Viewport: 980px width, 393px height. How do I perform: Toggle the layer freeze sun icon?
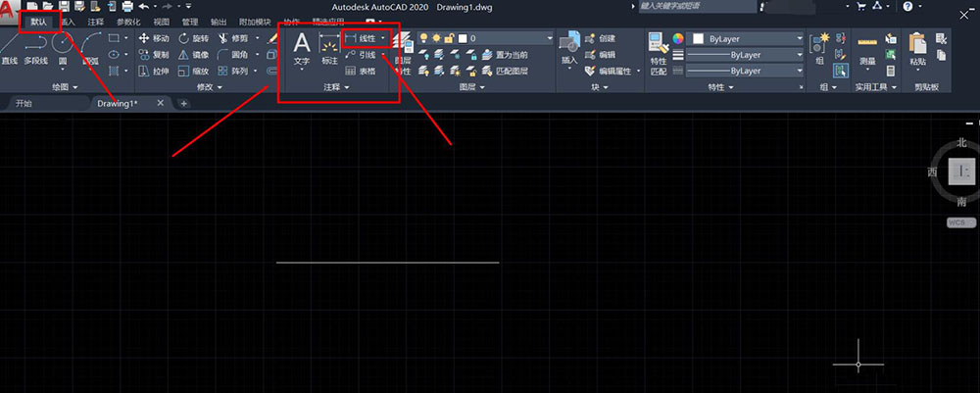(x=435, y=38)
